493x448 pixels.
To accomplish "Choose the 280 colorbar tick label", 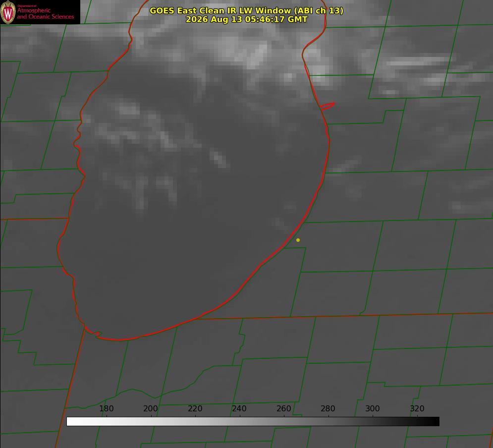I will [328, 408].
